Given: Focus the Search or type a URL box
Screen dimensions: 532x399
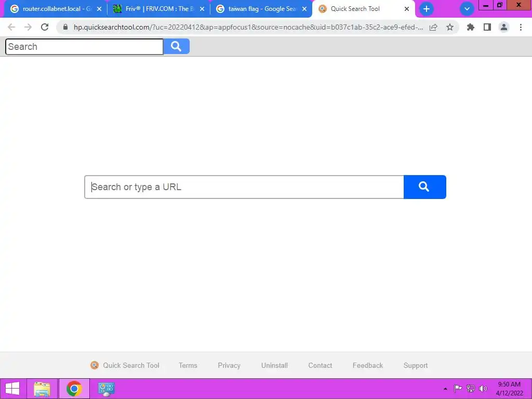Looking at the screenshot, I should (x=244, y=187).
